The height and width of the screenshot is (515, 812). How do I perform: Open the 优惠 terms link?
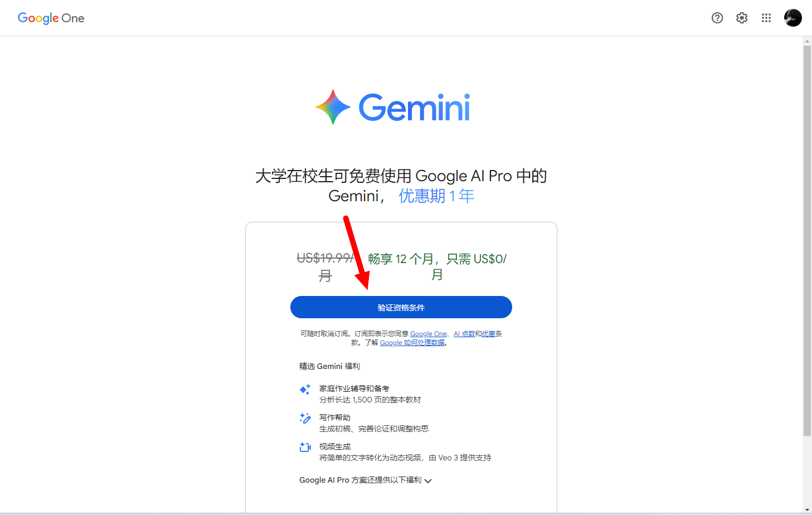click(489, 334)
